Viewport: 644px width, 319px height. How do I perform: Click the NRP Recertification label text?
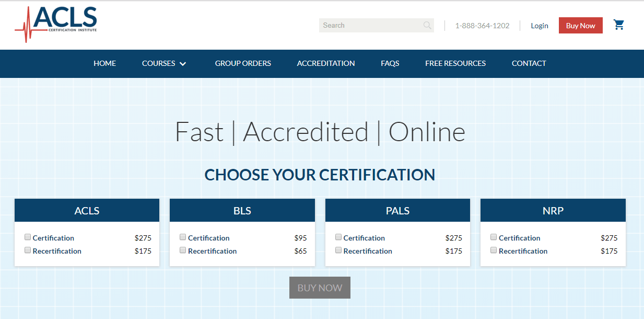click(523, 251)
